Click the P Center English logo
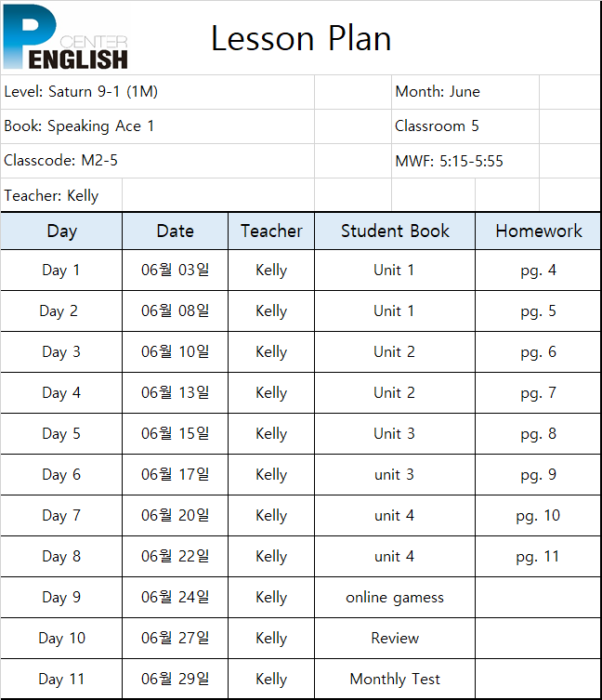The height and width of the screenshot is (700, 602). point(66,37)
